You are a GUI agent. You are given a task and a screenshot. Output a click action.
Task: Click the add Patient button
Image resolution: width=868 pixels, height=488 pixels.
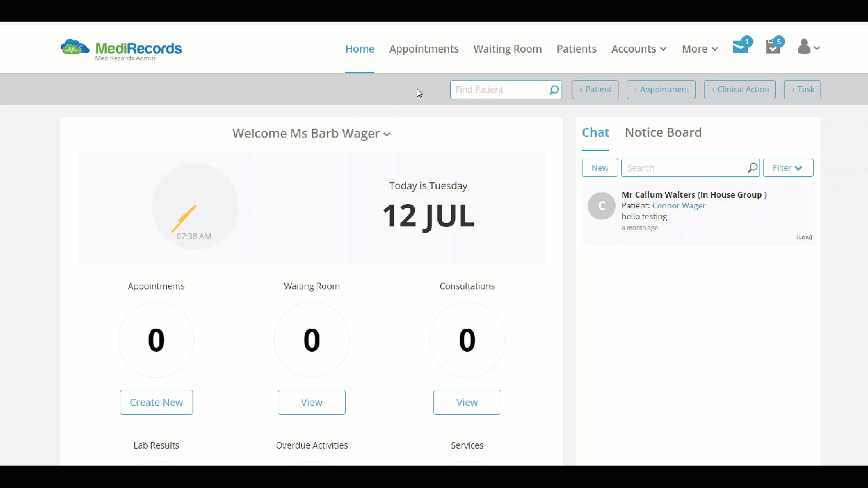(x=595, y=89)
